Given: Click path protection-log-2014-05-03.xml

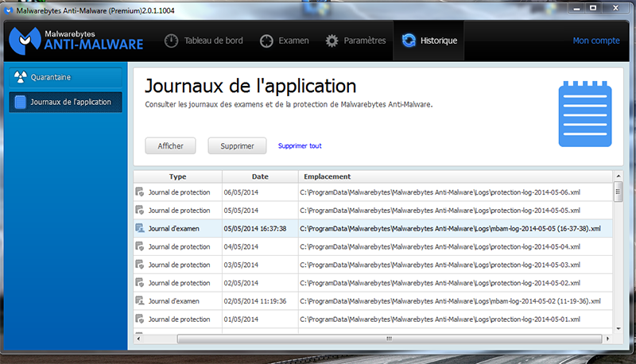Looking at the screenshot, I should tap(440, 265).
